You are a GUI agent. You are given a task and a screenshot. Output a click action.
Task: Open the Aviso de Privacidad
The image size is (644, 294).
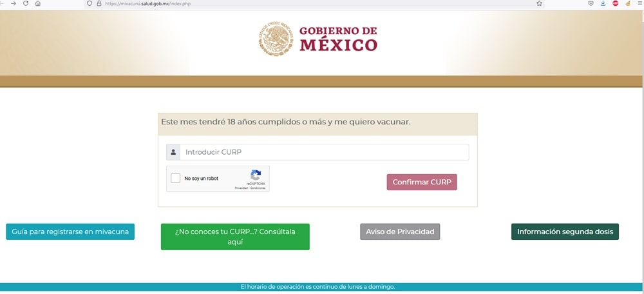coord(400,231)
